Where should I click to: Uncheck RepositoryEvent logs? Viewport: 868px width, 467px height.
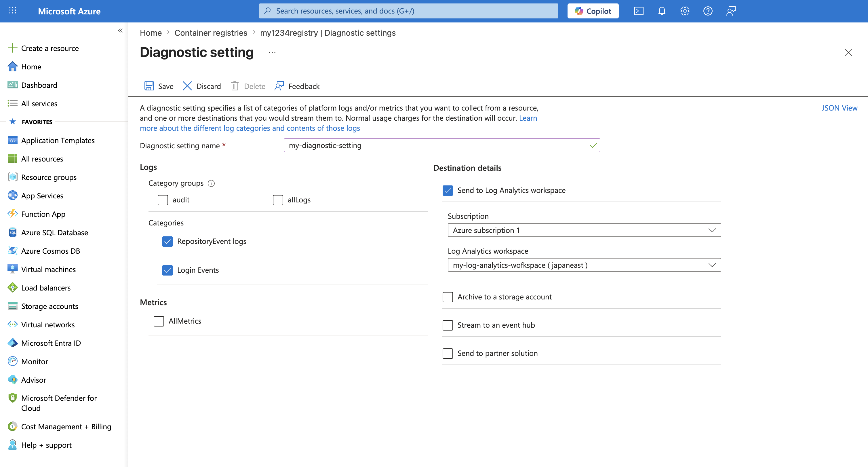pyautogui.click(x=167, y=242)
